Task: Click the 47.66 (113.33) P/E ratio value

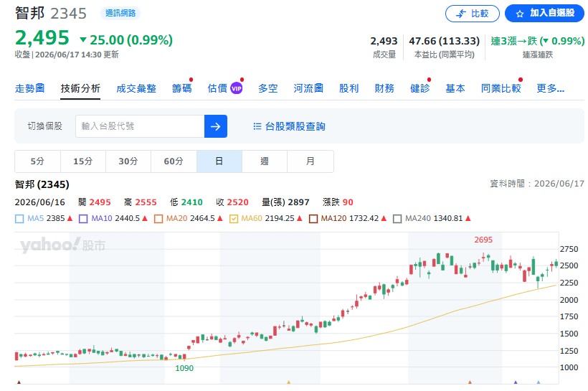Action: (x=444, y=41)
